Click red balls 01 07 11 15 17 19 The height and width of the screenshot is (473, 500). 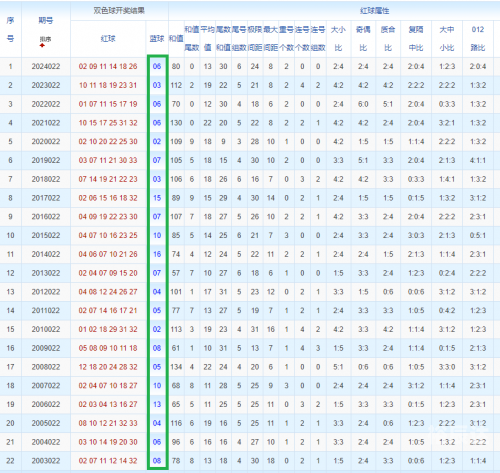pyautogui.click(x=108, y=104)
